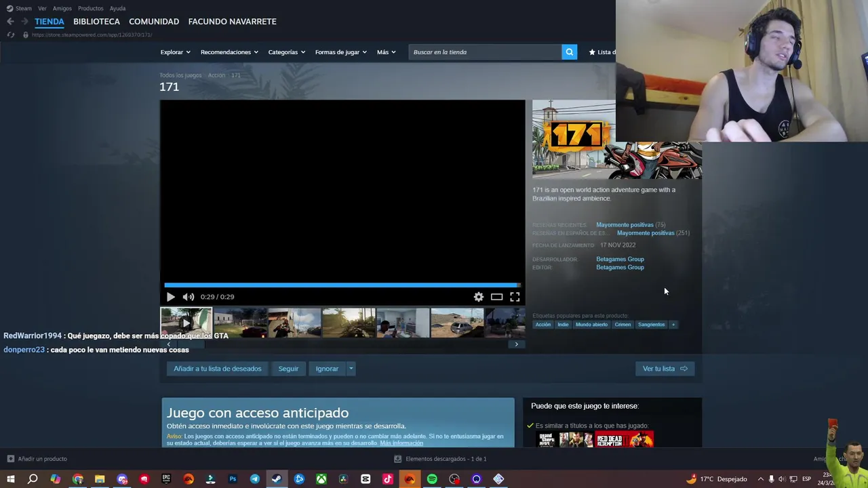Click the weather 17°C Despejado widget
The image size is (868, 488).
(717, 479)
